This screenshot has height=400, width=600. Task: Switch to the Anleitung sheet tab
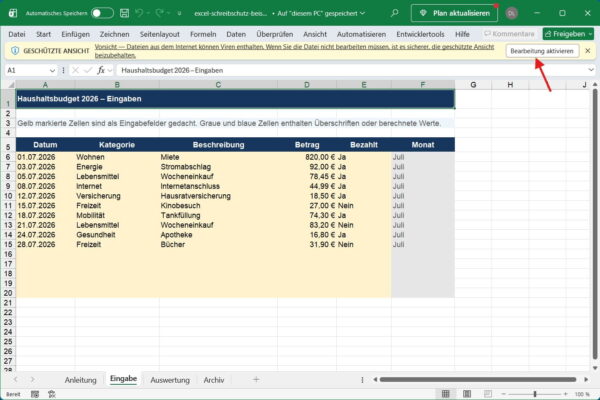tap(80, 380)
